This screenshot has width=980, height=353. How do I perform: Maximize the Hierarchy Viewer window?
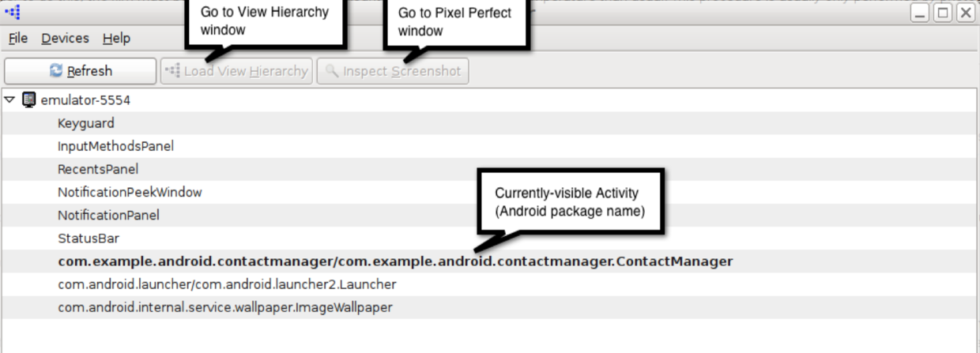pos(942,13)
